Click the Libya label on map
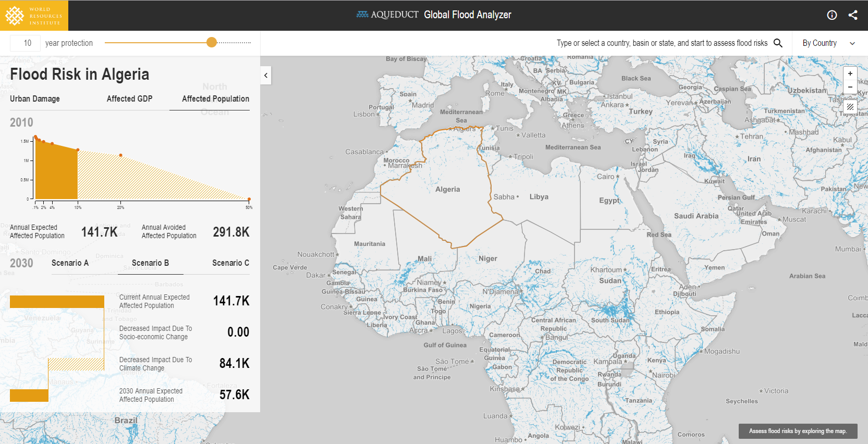868x444 pixels. (539, 196)
